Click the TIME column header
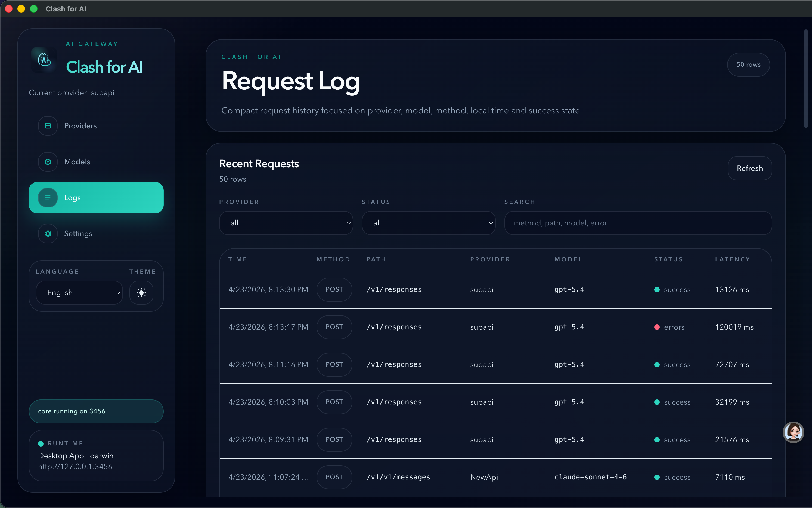 [x=238, y=259]
